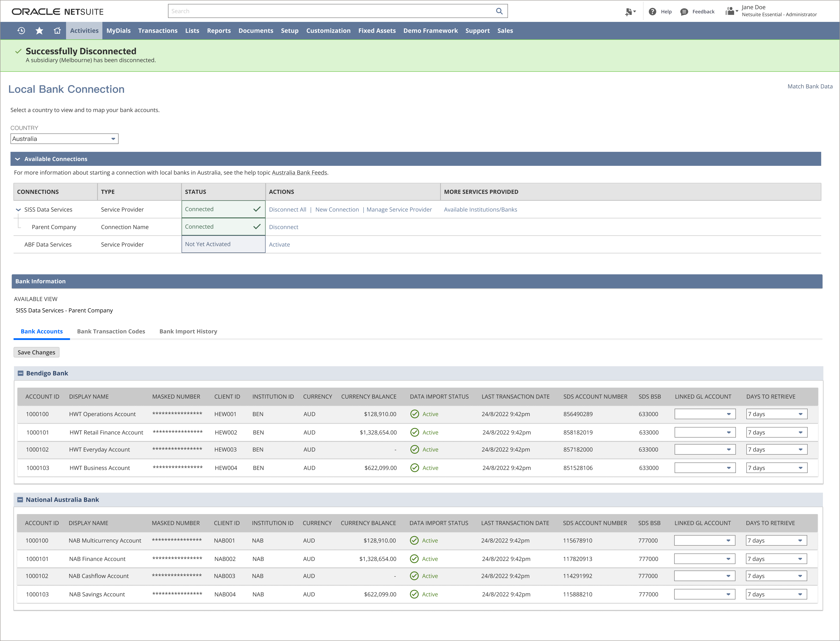
Task: Collapse the Available Connections section
Action: point(17,159)
